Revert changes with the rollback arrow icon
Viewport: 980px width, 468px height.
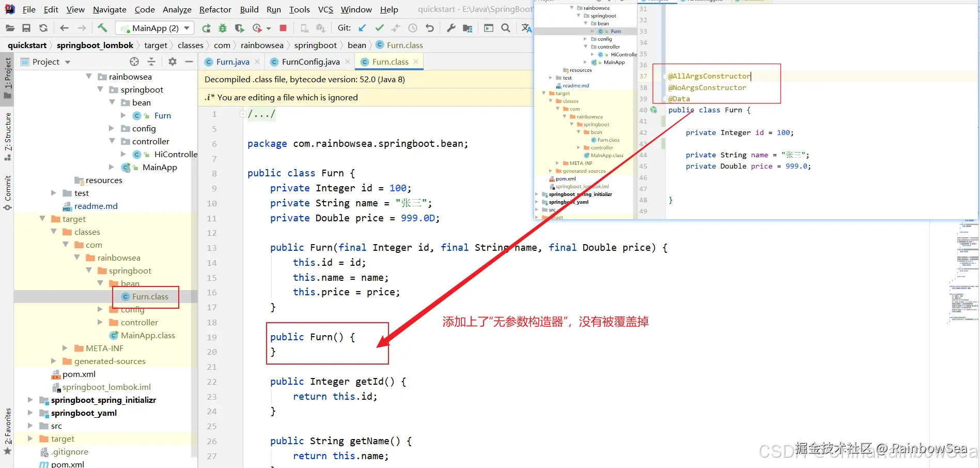coord(430,28)
